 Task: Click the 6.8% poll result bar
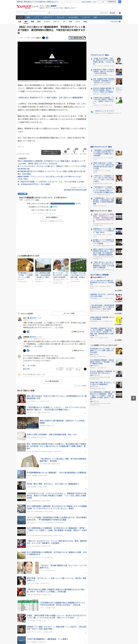pos(51,207)
